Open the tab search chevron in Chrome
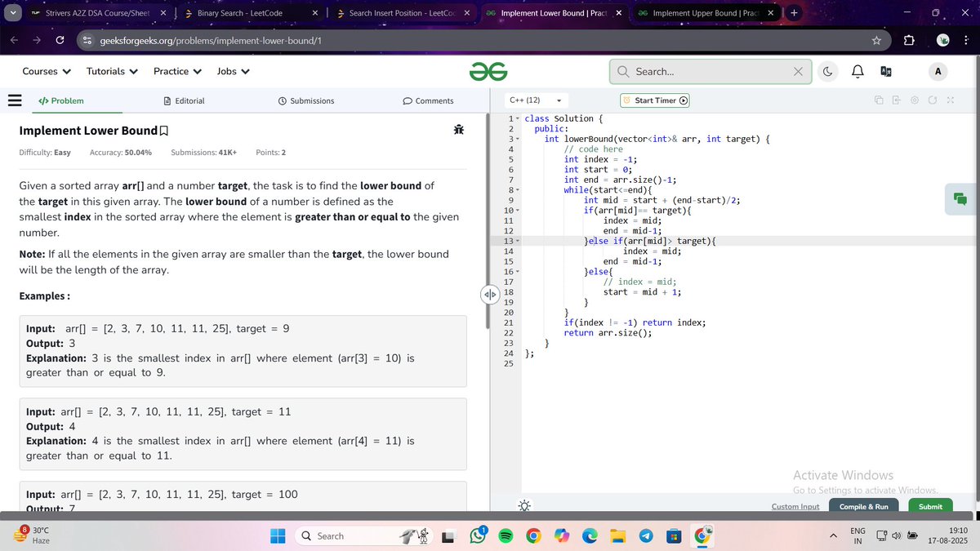 [11, 13]
